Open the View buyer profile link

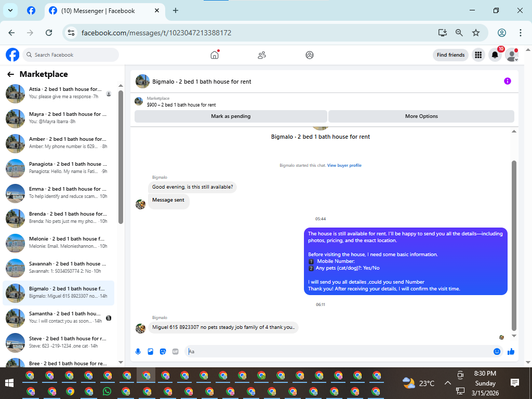344,166
